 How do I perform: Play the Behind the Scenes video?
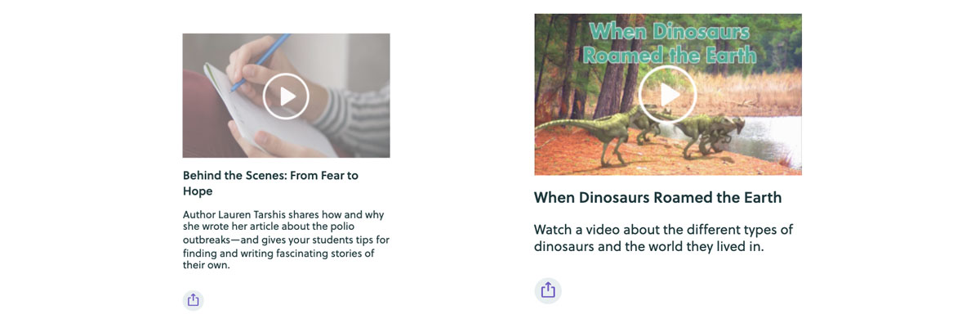[x=286, y=96]
